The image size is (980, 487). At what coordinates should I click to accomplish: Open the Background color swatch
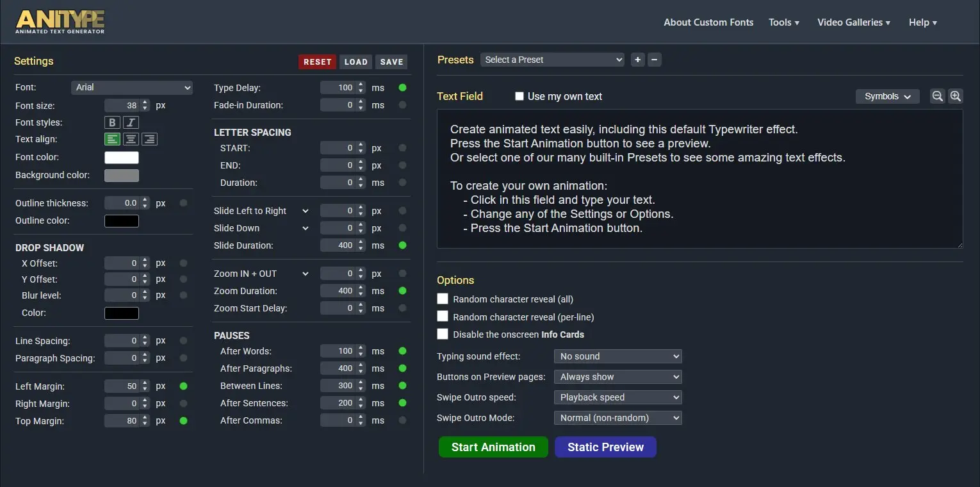point(122,176)
